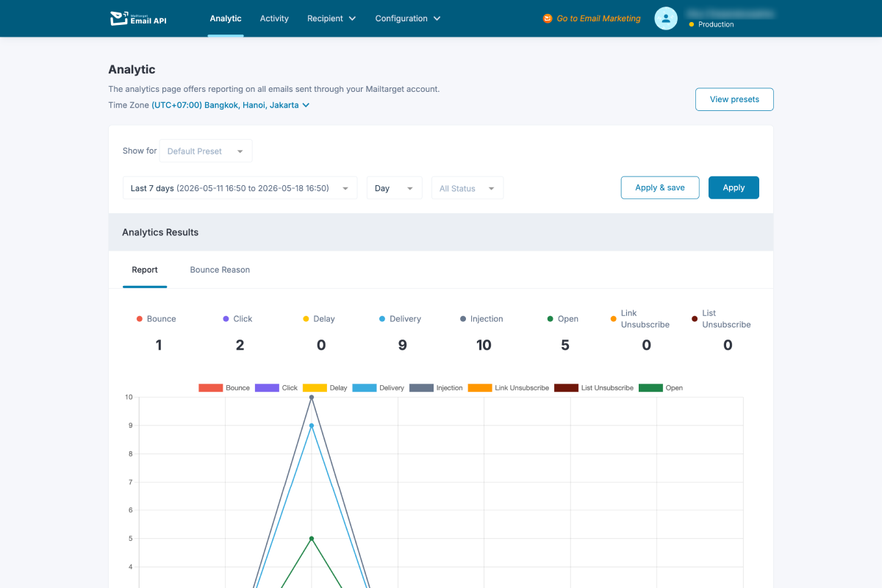Image resolution: width=882 pixels, height=588 pixels.
Task: Click the Click metric count of 2
Action: click(x=240, y=345)
